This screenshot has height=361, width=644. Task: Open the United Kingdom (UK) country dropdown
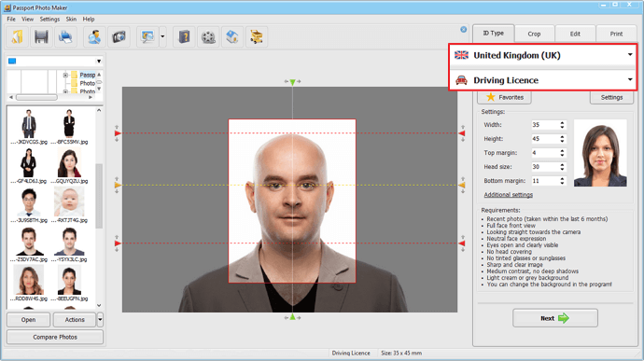543,55
